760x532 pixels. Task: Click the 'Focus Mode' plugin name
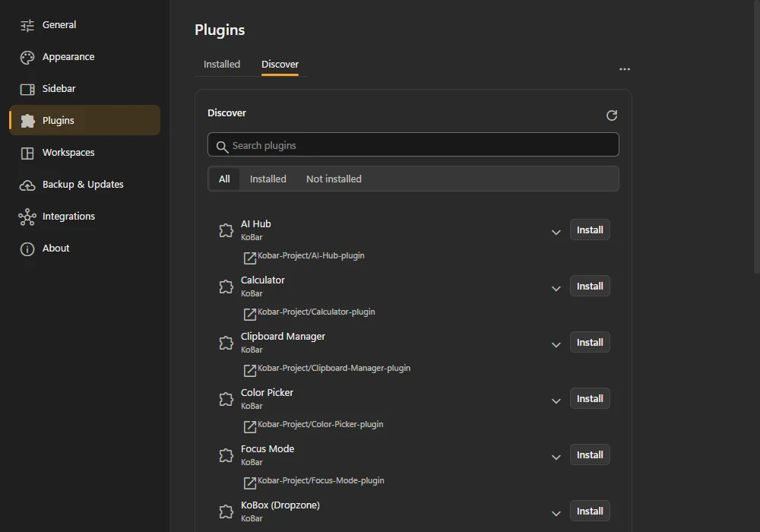(x=268, y=448)
